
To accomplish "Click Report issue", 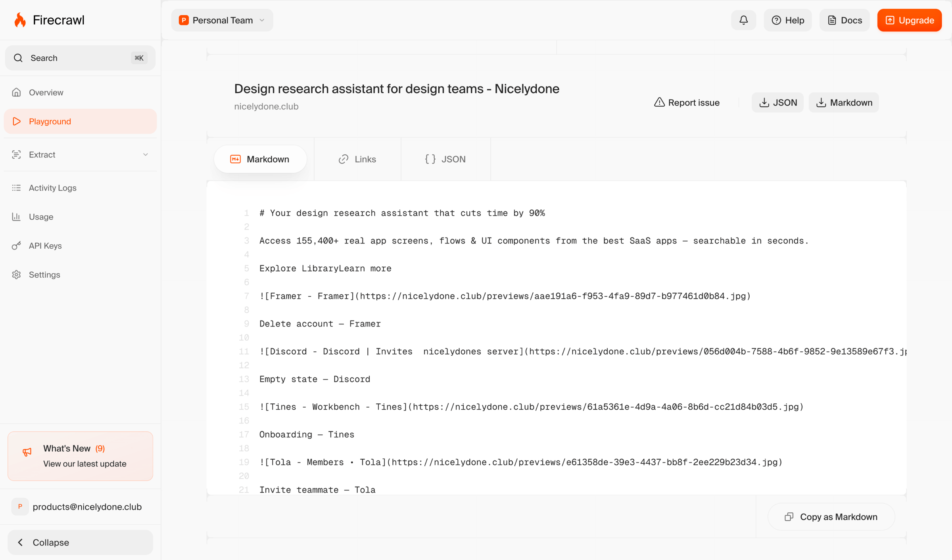I will (687, 103).
